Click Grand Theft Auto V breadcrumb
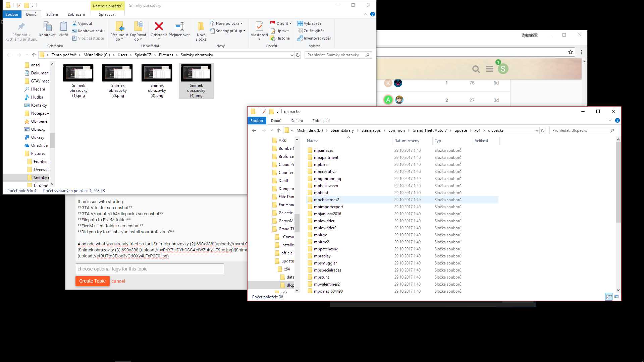This screenshot has width=644, height=362. click(x=429, y=130)
